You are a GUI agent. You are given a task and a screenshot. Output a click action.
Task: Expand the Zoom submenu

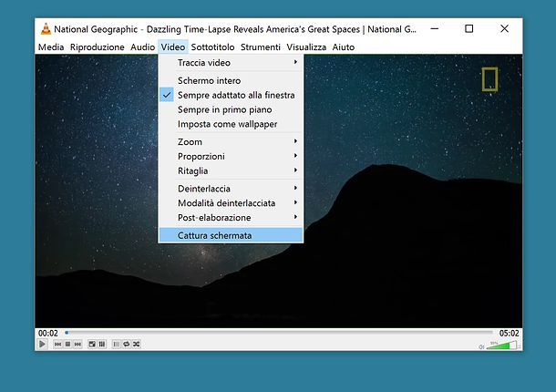click(x=231, y=142)
